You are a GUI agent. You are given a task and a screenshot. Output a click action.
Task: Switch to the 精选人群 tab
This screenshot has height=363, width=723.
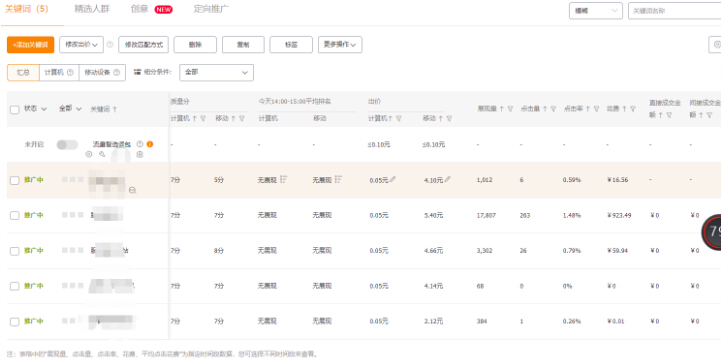coord(92,9)
